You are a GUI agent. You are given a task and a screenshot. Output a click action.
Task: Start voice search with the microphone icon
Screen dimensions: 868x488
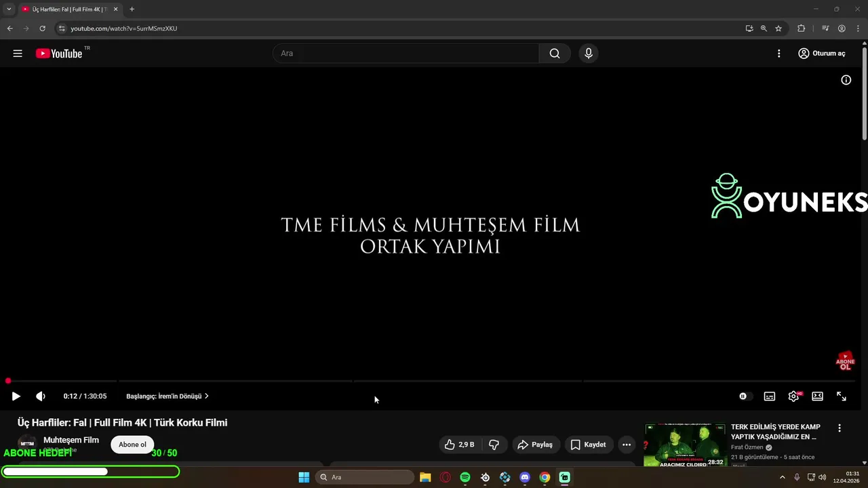click(x=589, y=54)
